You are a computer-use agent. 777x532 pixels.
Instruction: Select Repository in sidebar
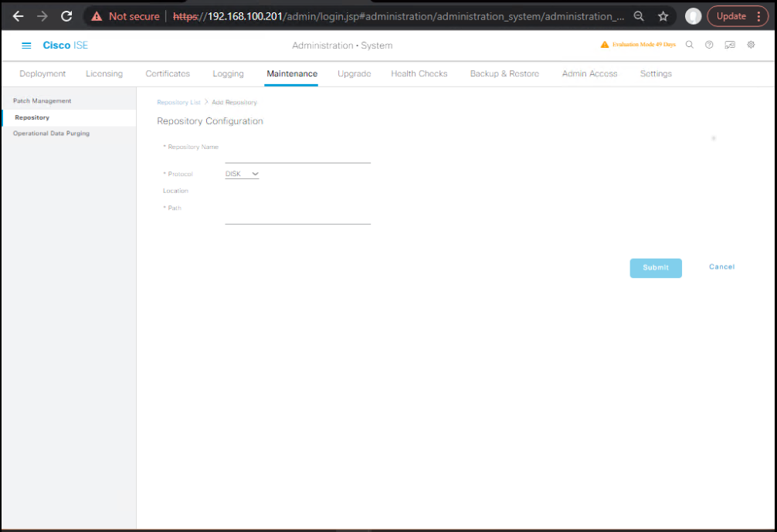tap(69, 118)
